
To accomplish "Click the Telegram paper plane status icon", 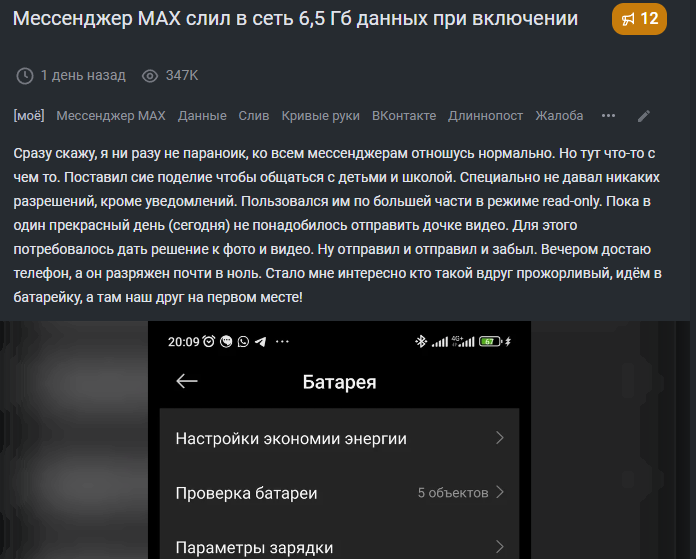I will click(x=261, y=341).
